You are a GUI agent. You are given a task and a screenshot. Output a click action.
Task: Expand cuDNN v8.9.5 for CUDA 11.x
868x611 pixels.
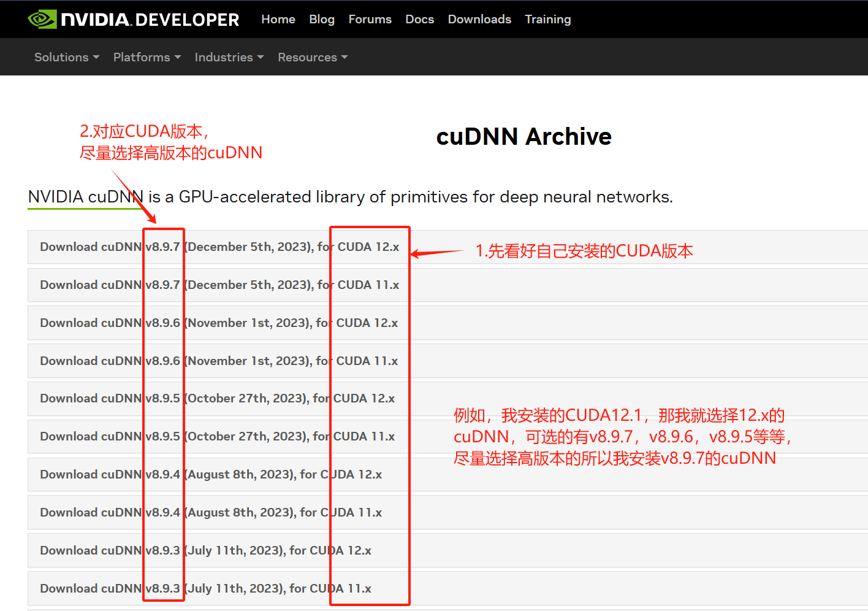point(447,436)
